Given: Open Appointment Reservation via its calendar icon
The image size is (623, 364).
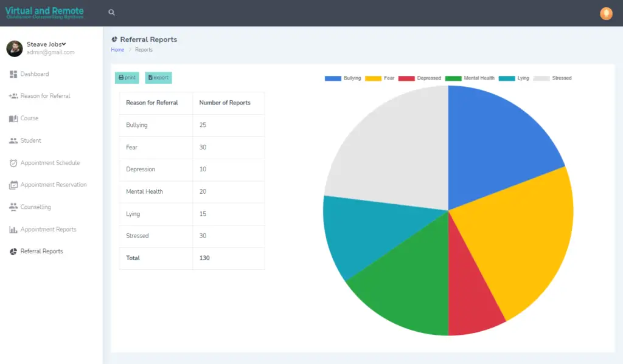Looking at the screenshot, I should coord(13,185).
